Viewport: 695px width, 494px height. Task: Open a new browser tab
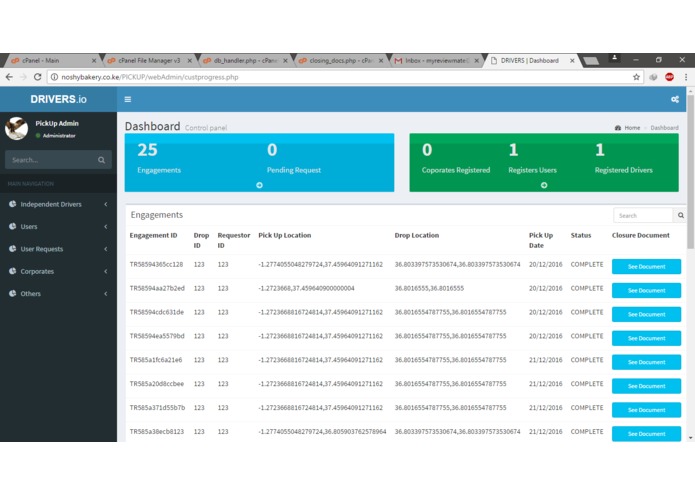click(591, 61)
